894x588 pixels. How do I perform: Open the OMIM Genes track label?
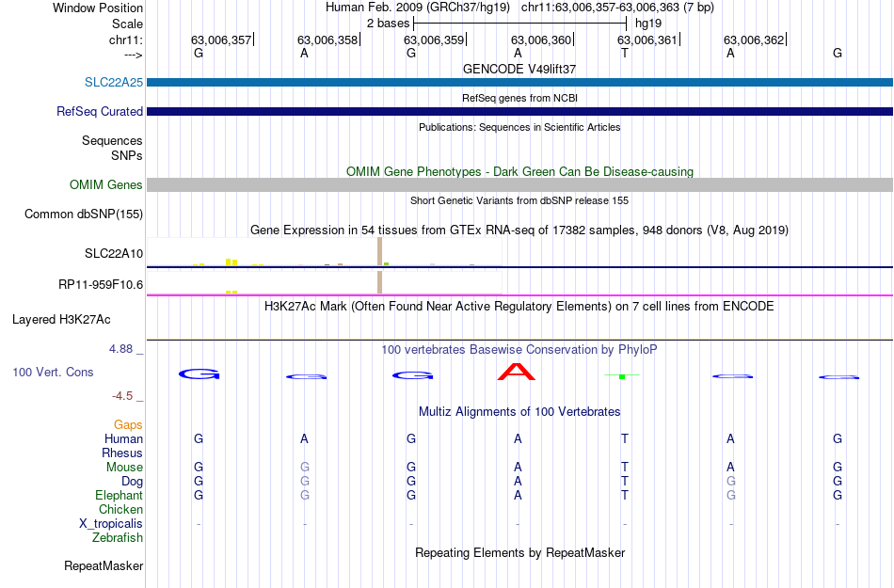(105, 184)
